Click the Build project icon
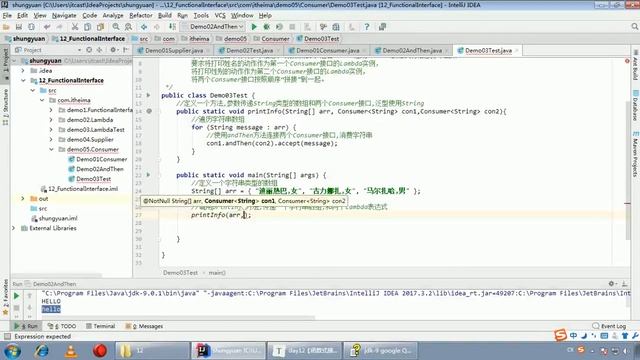 tap(172, 27)
